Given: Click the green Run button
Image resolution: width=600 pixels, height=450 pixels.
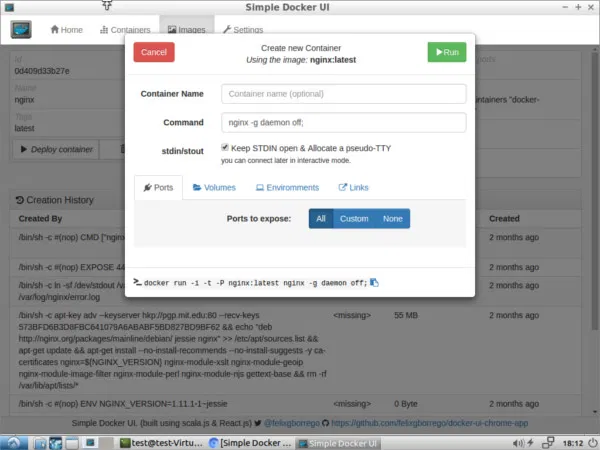Looking at the screenshot, I should (447, 52).
